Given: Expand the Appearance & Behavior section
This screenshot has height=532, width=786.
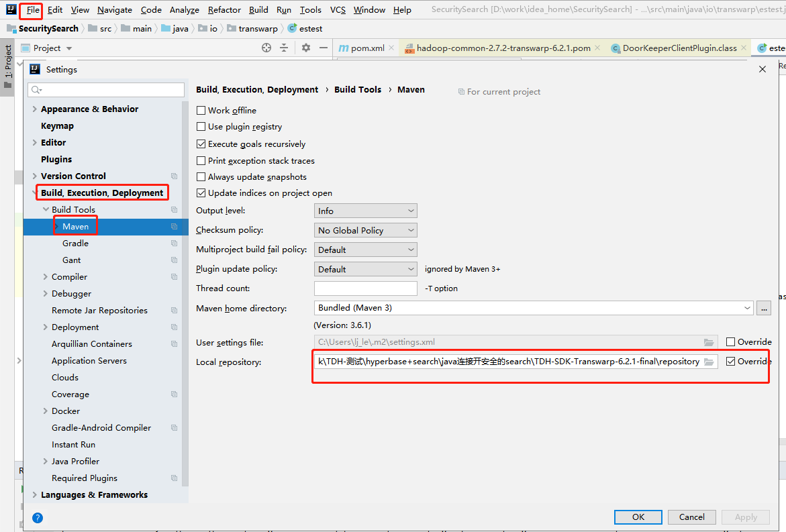Looking at the screenshot, I should [35, 109].
